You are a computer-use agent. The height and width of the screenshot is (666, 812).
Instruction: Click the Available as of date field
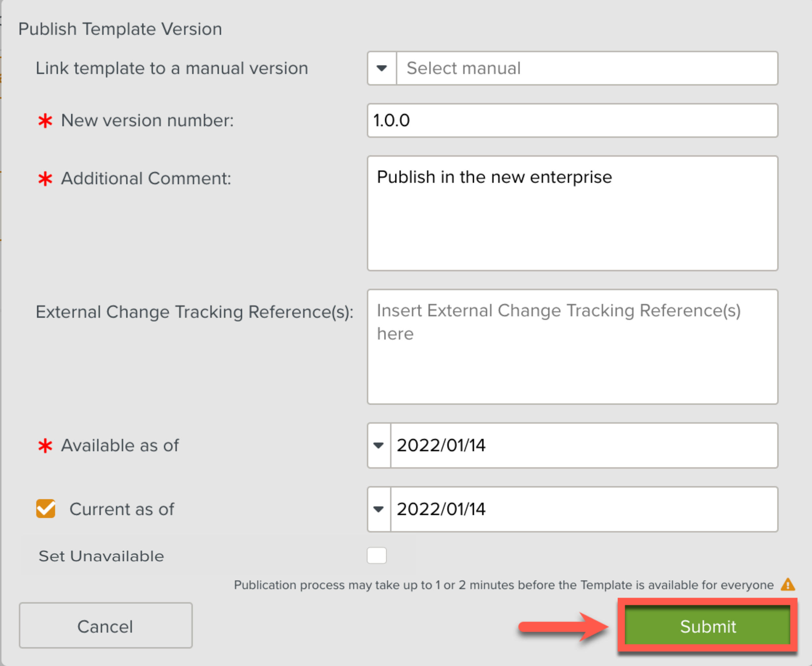tap(584, 445)
